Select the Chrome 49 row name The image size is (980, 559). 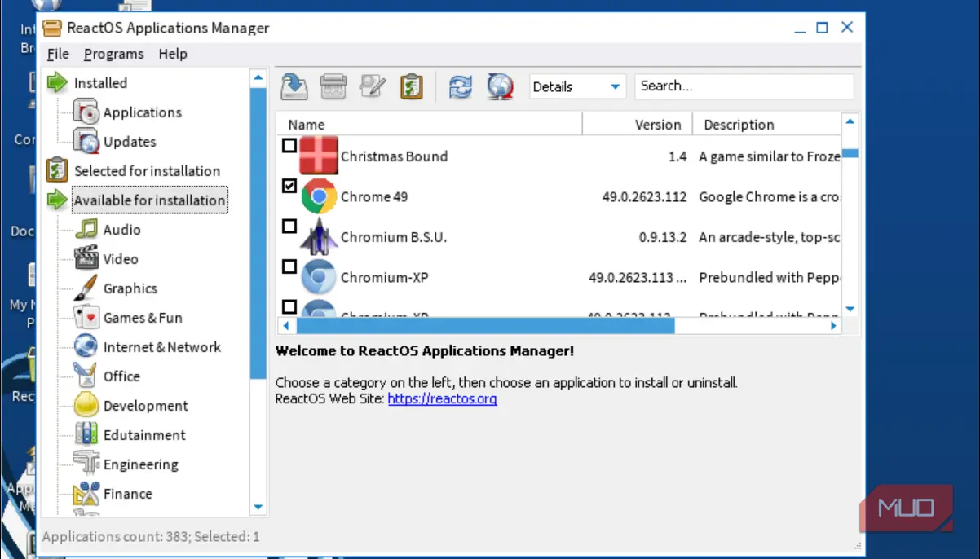point(374,196)
